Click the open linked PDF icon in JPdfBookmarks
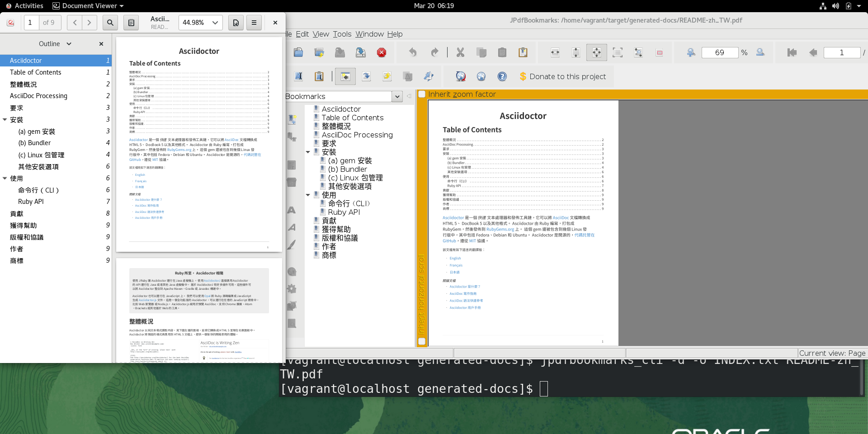 [x=319, y=52]
